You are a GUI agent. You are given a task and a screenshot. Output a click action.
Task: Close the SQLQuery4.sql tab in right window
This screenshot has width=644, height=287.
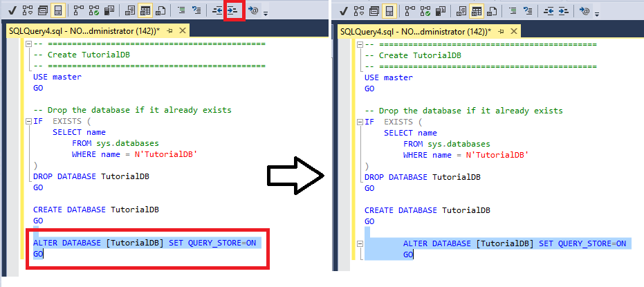pyautogui.click(x=514, y=31)
